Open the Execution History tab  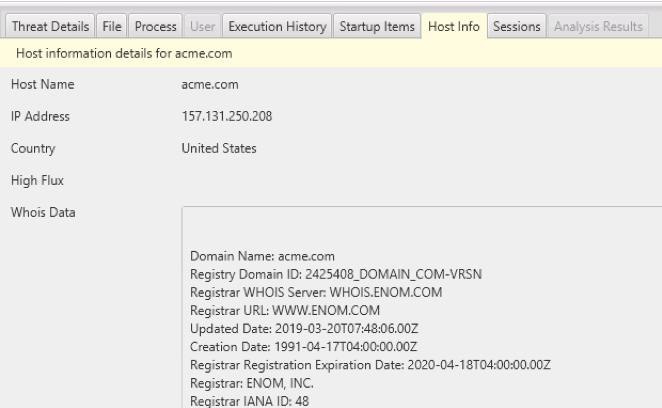(x=277, y=26)
